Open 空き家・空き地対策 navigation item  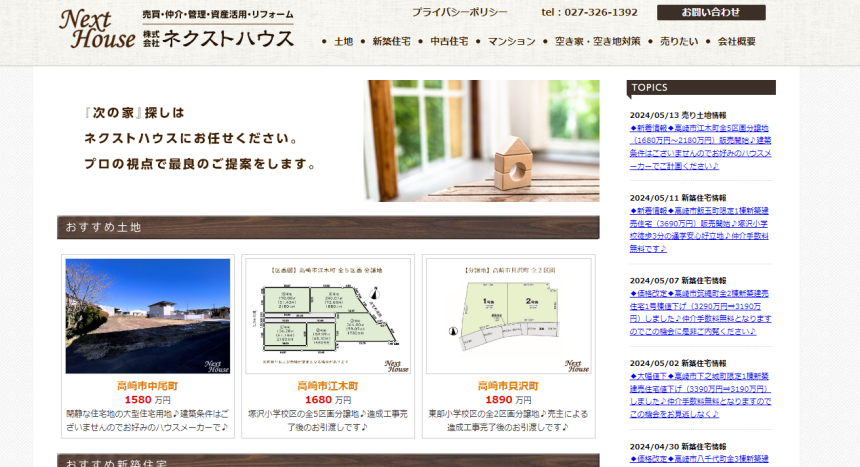[x=597, y=42]
